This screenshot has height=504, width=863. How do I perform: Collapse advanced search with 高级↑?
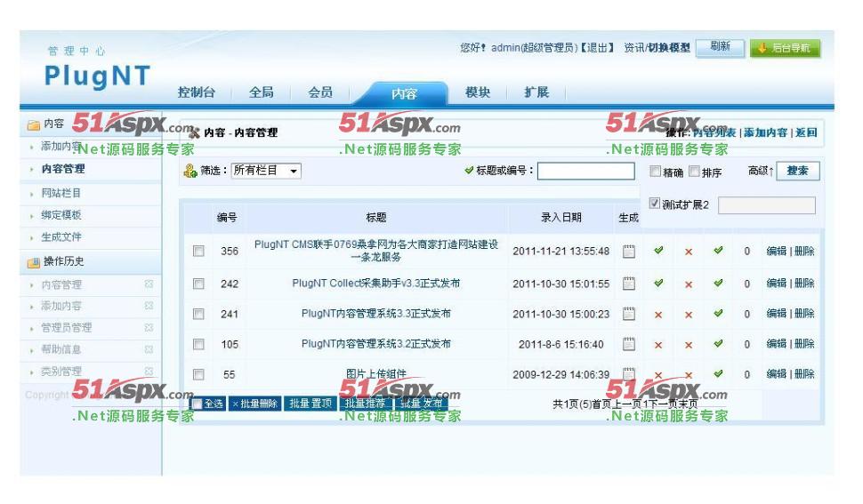click(761, 171)
